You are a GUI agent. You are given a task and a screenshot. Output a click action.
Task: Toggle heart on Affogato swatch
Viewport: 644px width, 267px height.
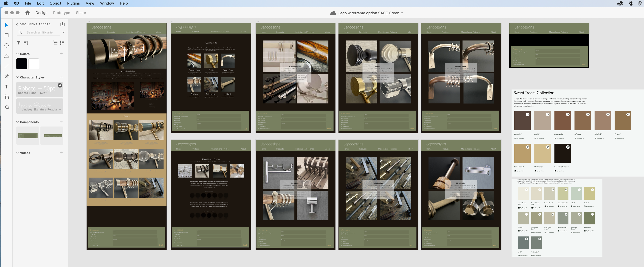[588, 115]
